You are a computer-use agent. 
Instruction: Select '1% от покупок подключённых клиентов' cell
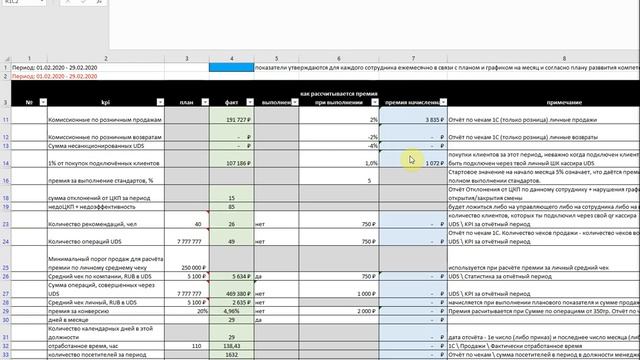tap(106, 159)
